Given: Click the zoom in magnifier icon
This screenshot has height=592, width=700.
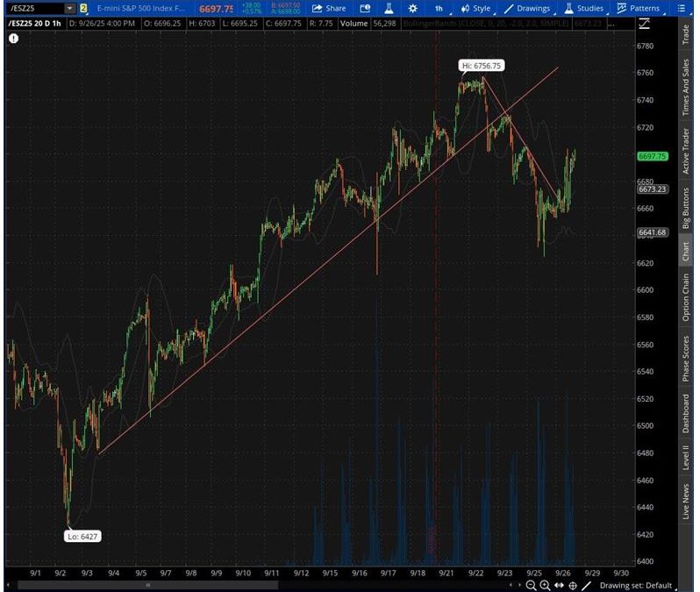Looking at the screenshot, I should coord(545,585).
